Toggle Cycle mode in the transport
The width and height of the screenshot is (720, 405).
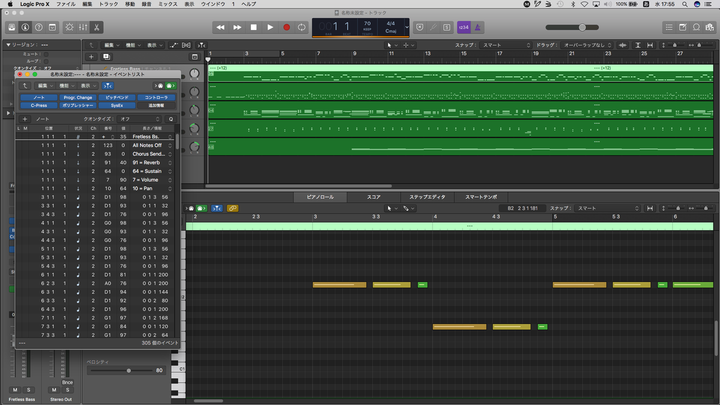302,28
